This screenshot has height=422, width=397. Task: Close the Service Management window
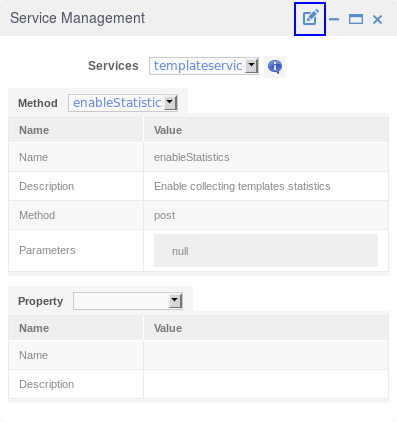pos(377,20)
